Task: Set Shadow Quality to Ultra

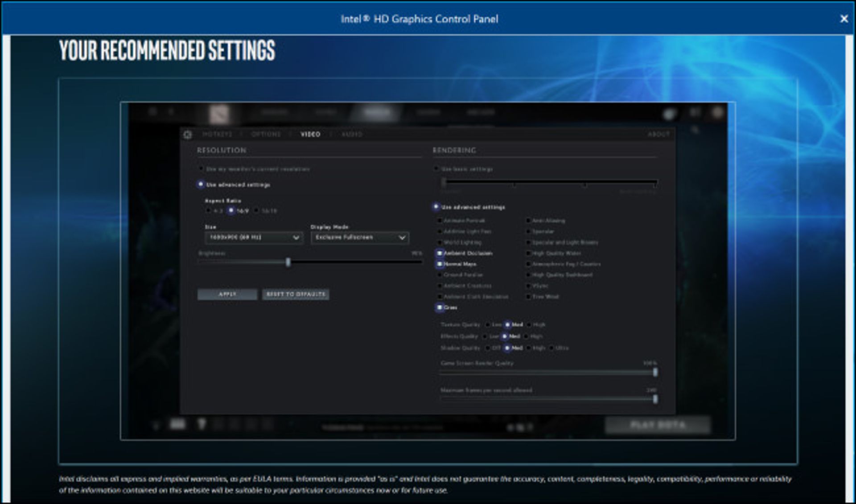Action: tap(552, 348)
